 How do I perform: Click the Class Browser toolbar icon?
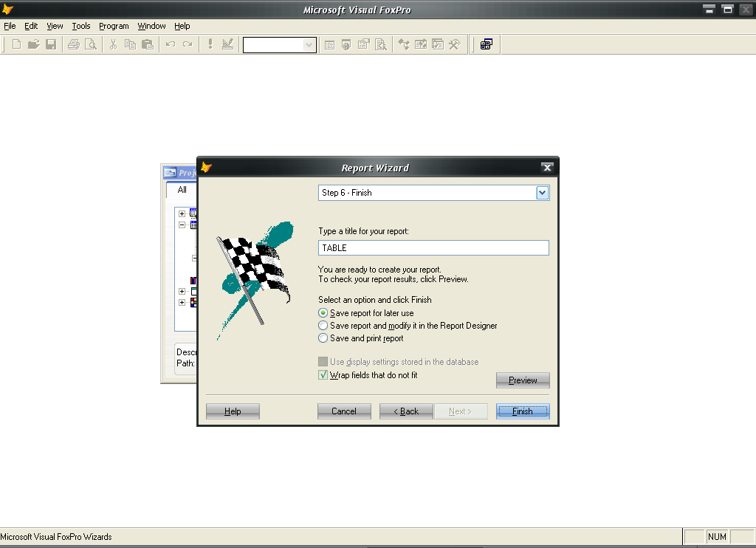(x=404, y=45)
